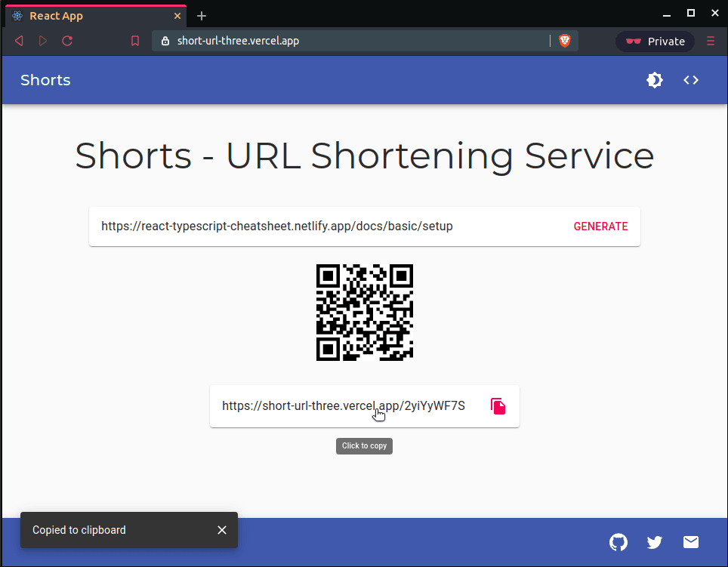Click the email envelope icon in footer

pyautogui.click(x=691, y=542)
